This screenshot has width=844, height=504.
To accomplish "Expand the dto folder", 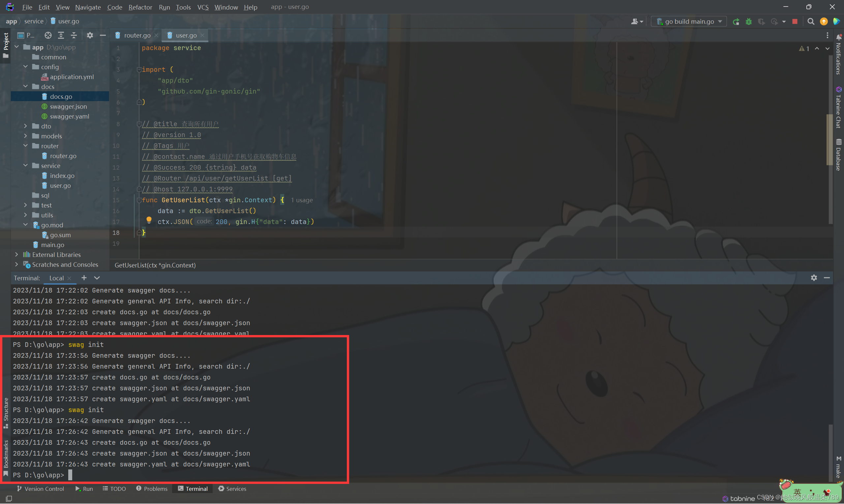I will click(x=25, y=126).
